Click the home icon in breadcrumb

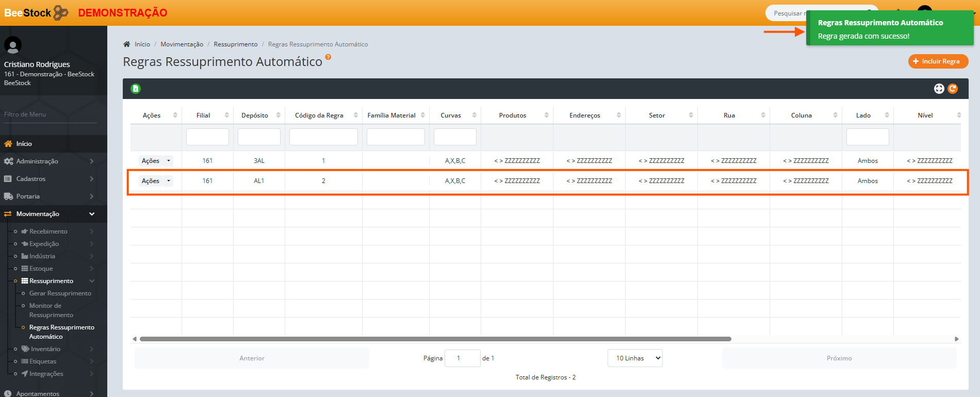(127, 44)
